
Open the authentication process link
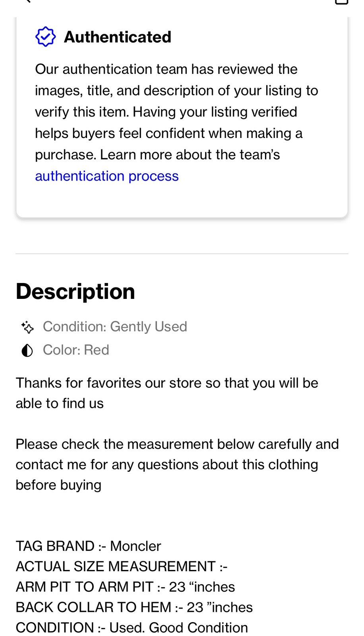[107, 176]
